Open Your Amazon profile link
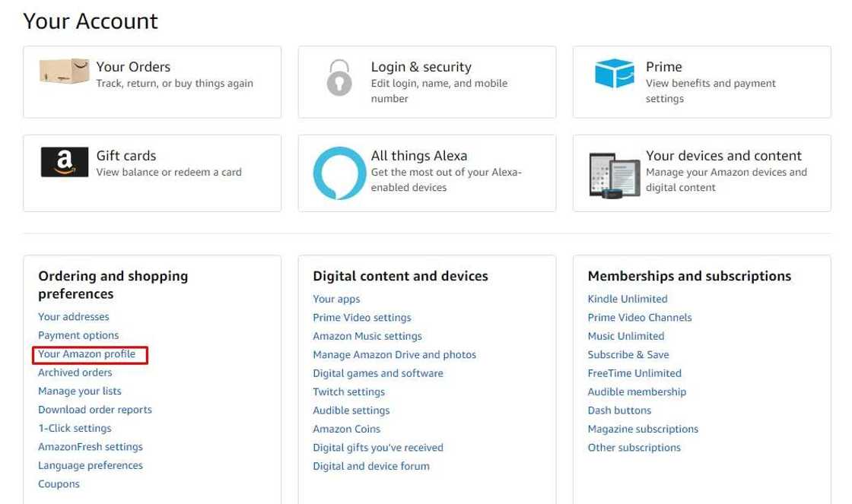The width and height of the screenshot is (852, 504). 87,354
